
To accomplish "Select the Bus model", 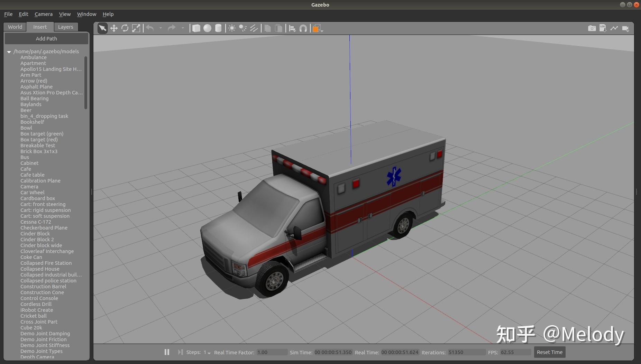I will [25, 157].
